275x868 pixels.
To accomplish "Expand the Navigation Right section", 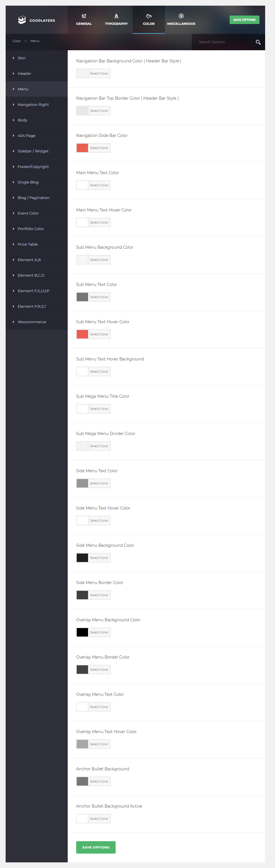I will point(37,104).
